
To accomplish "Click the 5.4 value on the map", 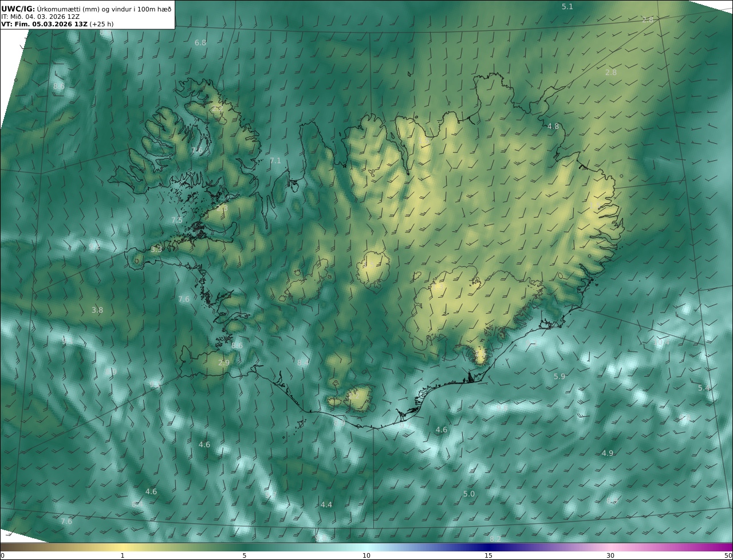I will click(704, 388).
